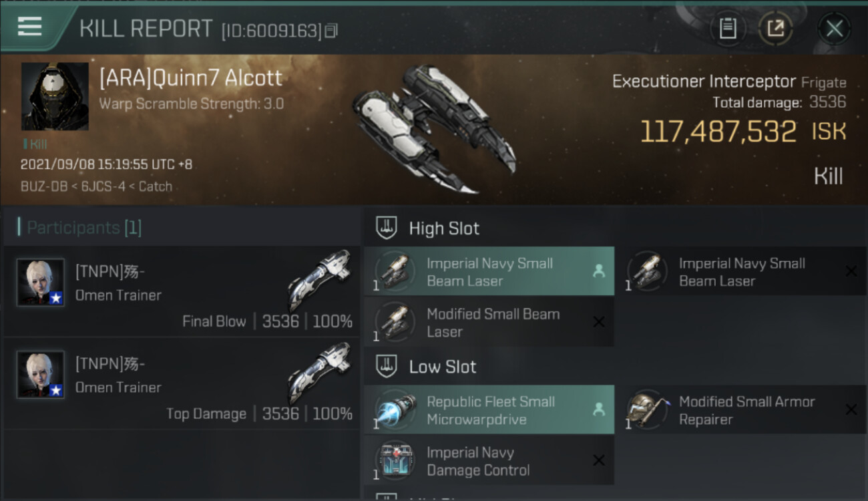Open the hamburger main menu

pyautogui.click(x=30, y=27)
